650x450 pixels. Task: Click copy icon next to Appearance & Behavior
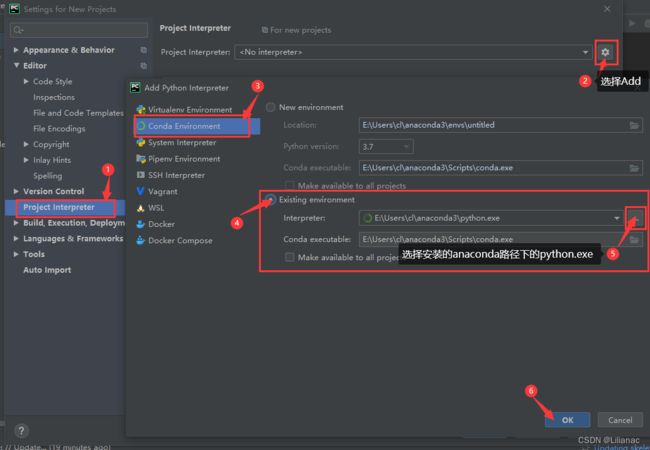coord(143,50)
